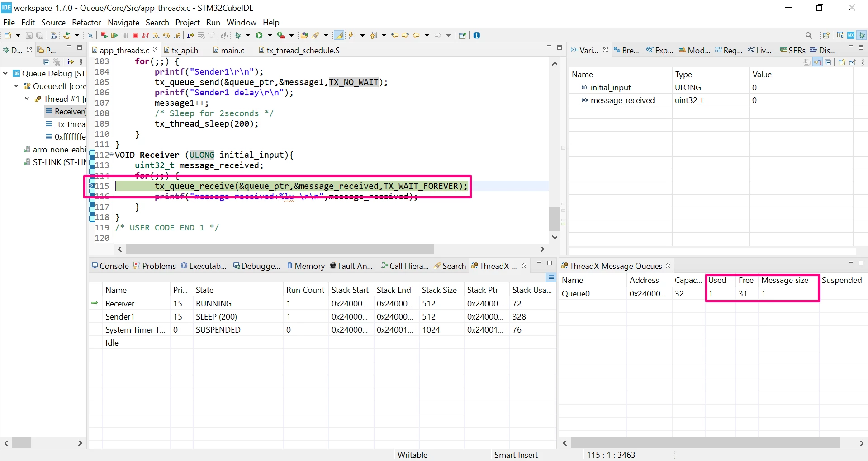Open the Project menu
868x461 pixels.
pyautogui.click(x=187, y=22)
